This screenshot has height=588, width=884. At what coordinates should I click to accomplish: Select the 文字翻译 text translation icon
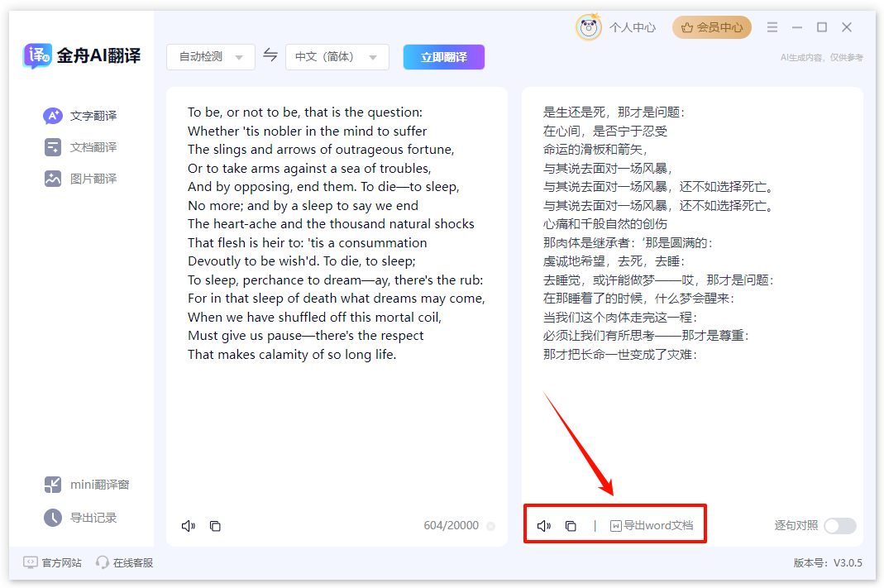(x=52, y=116)
